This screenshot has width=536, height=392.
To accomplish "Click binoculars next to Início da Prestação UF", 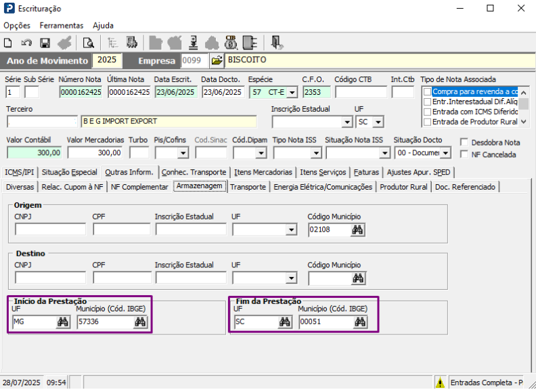I will click(x=63, y=322).
